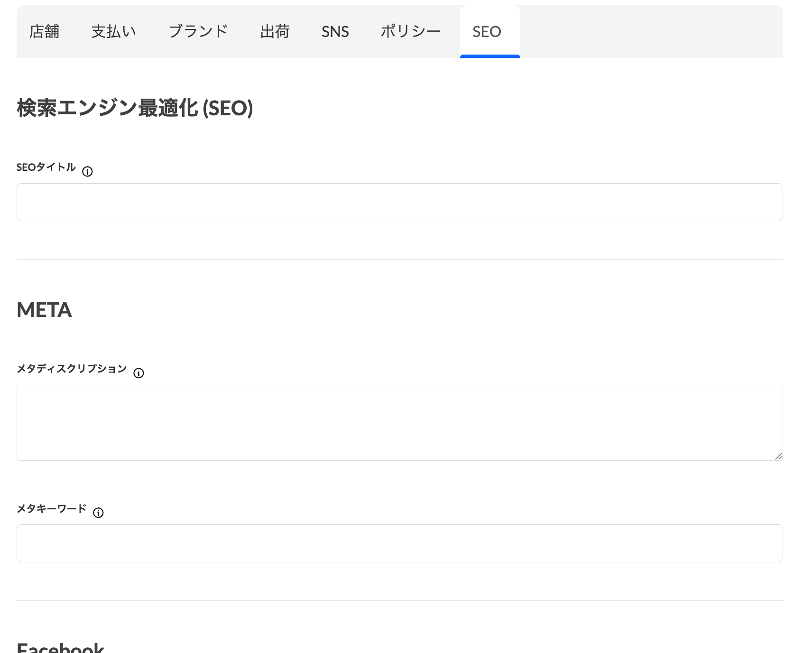
Task: Go to the 出荷 tab
Action: [x=275, y=32]
